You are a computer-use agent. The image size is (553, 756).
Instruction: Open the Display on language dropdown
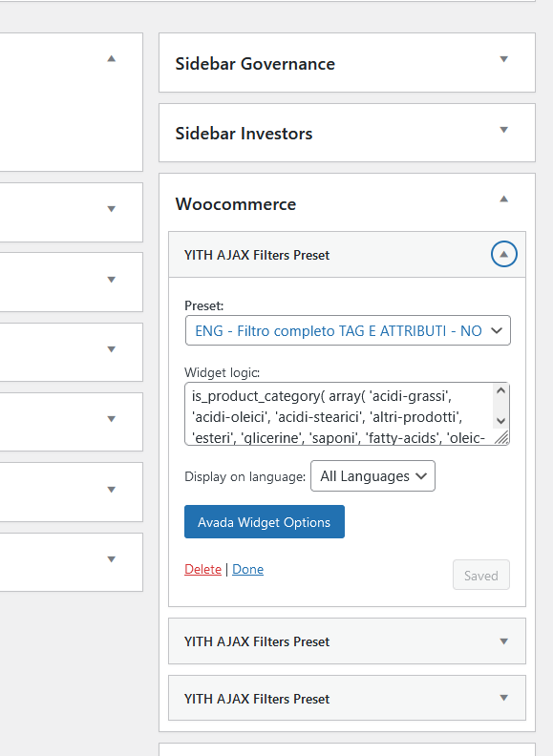coord(373,476)
